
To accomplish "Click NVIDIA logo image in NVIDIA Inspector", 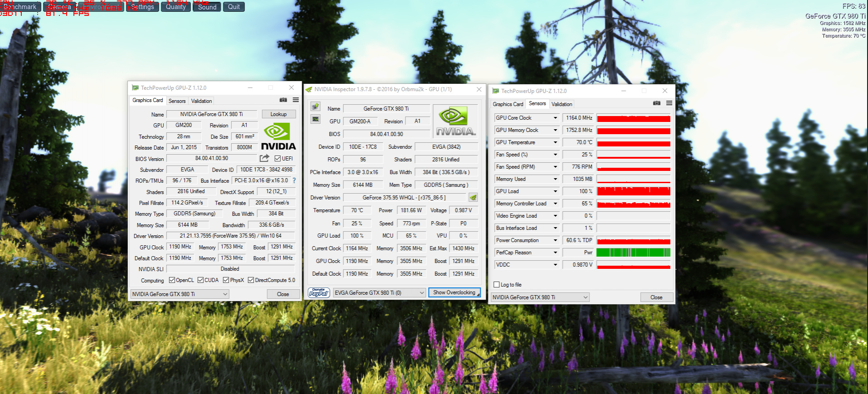I will (x=455, y=121).
